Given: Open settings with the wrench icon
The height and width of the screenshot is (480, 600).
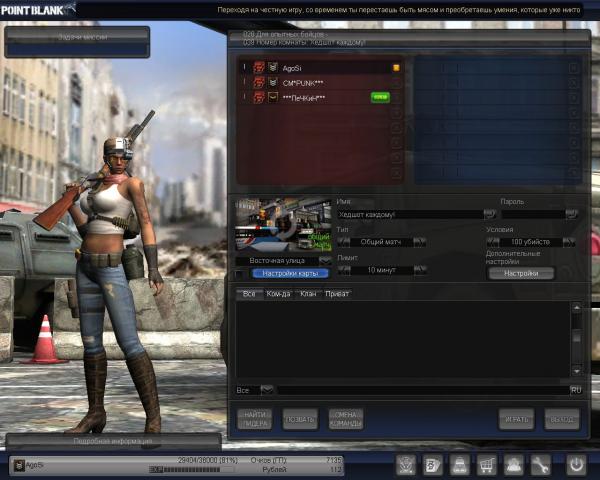Looking at the screenshot, I should [x=541, y=464].
